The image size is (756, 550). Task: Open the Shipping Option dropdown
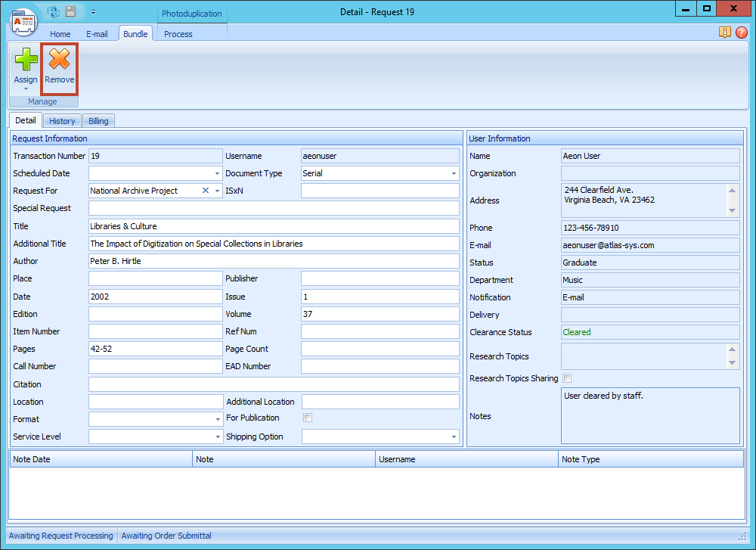point(454,436)
